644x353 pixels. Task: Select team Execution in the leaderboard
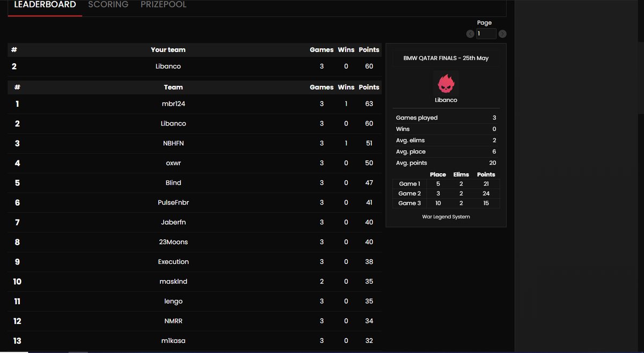pyautogui.click(x=195, y=262)
